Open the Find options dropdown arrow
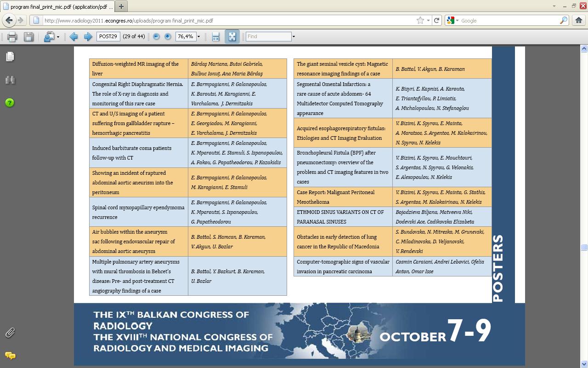 294,37
